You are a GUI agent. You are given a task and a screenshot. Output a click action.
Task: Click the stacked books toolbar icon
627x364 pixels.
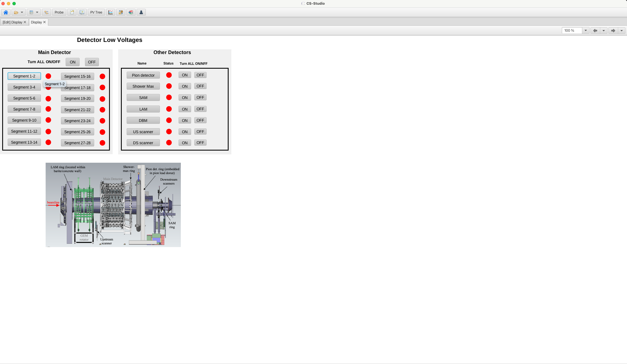[131, 12]
